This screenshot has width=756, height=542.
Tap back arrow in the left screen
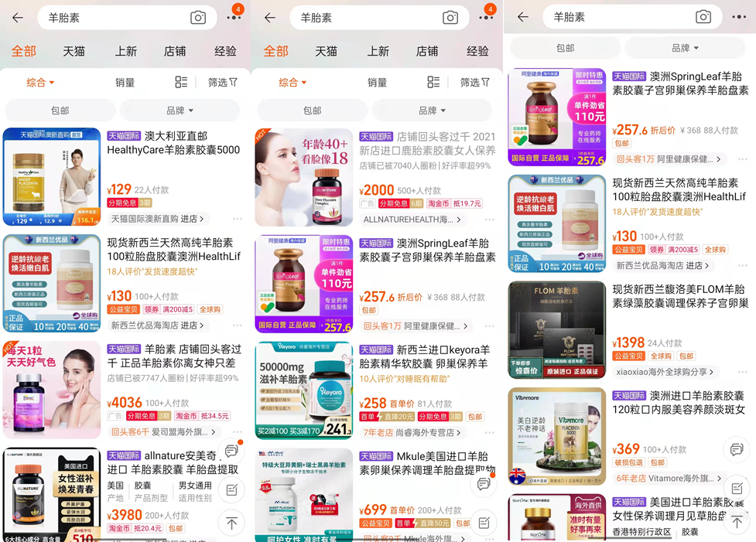pyautogui.click(x=18, y=18)
